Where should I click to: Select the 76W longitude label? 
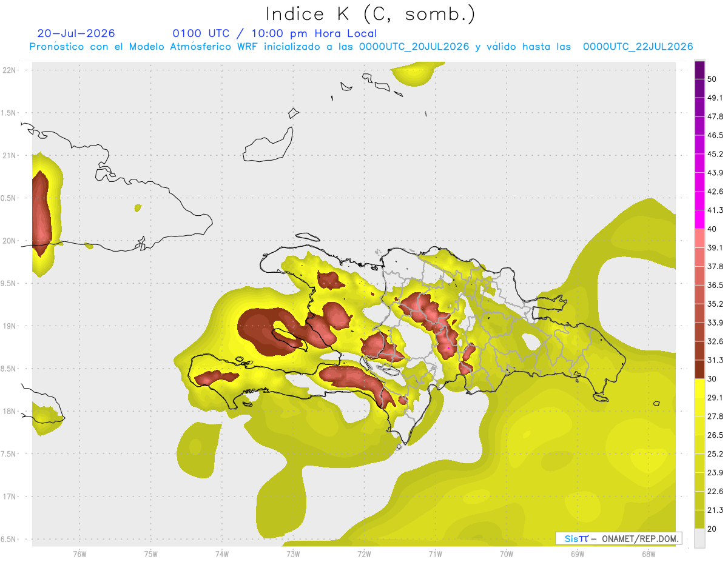click(x=79, y=554)
